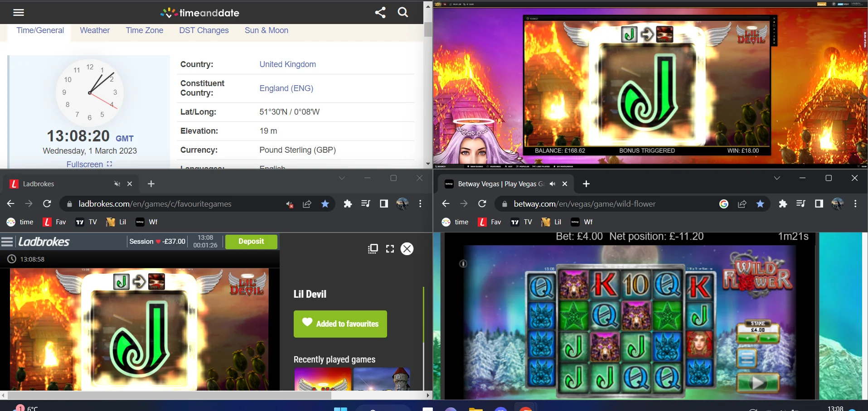Image resolution: width=868 pixels, height=411 pixels.
Task: Click the timeanddate share icon
Action: tap(380, 12)
